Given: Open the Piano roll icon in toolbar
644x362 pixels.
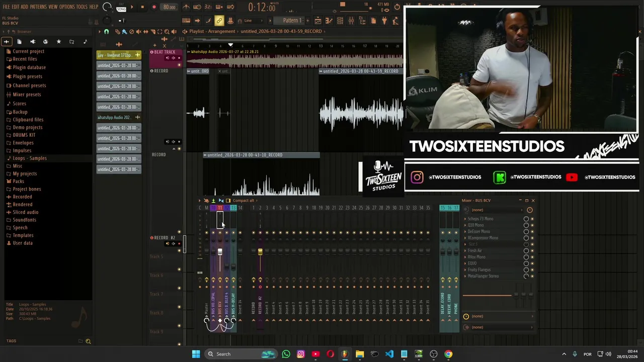Looking at the screenshot, I should point(329,21).
